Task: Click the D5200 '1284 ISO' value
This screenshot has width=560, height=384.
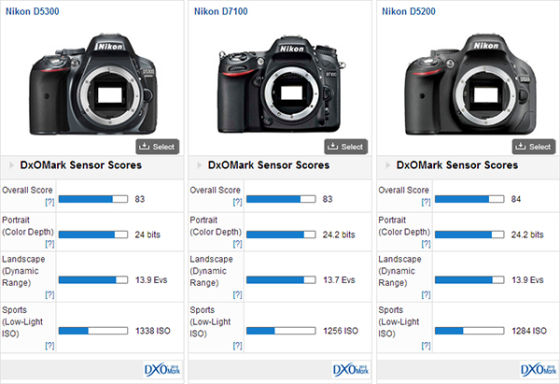Action: click(529, 331)
